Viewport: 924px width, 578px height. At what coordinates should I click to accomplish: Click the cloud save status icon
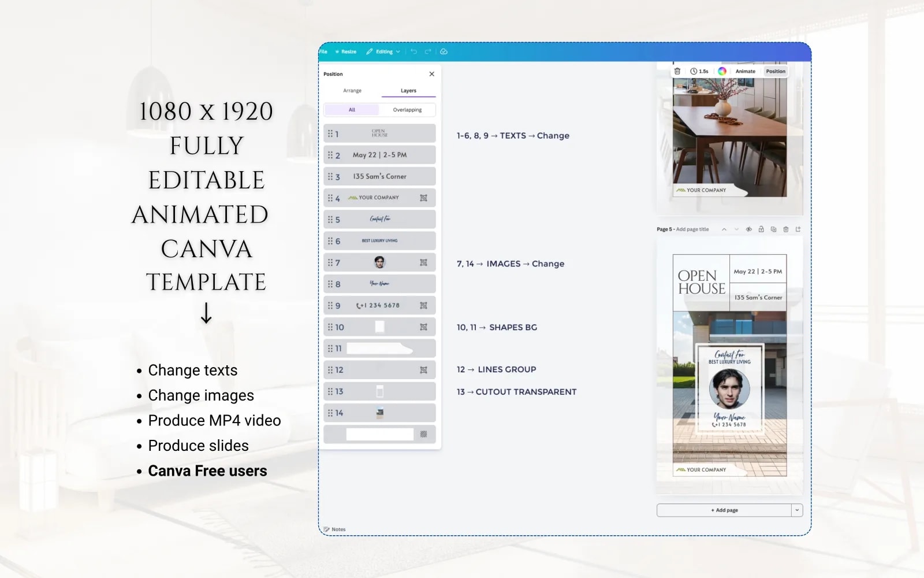pyautogui.click(x=444, y=51)
